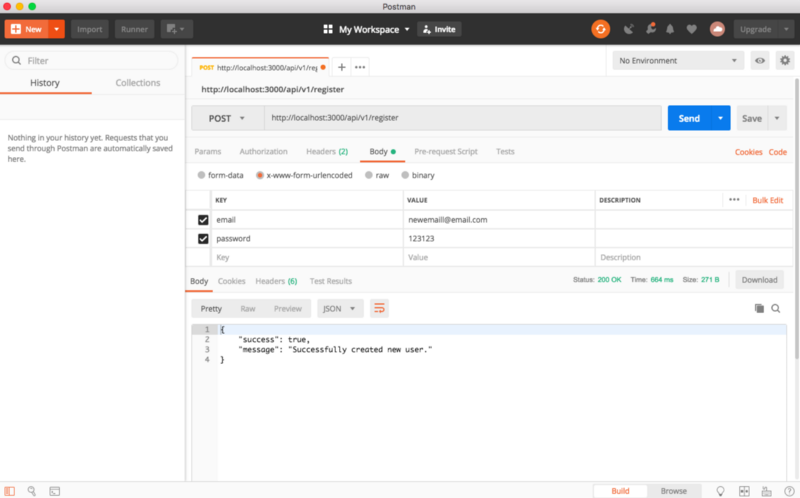Search inside the response body

point(776,308)
